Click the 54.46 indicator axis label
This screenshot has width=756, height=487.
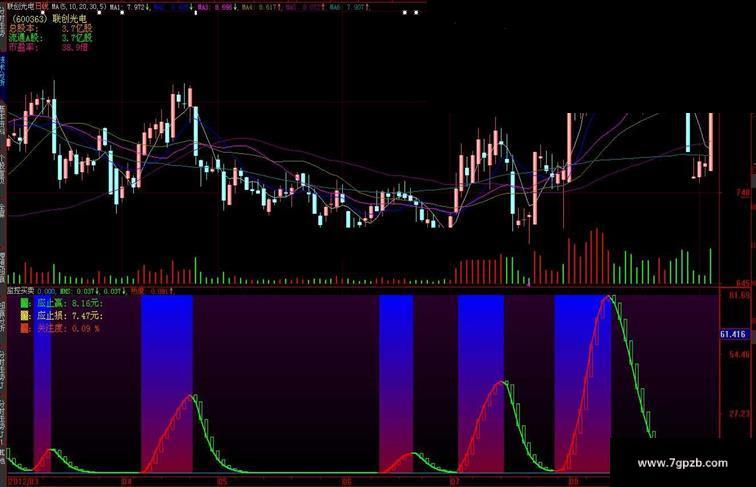click(x=740, y=354)
